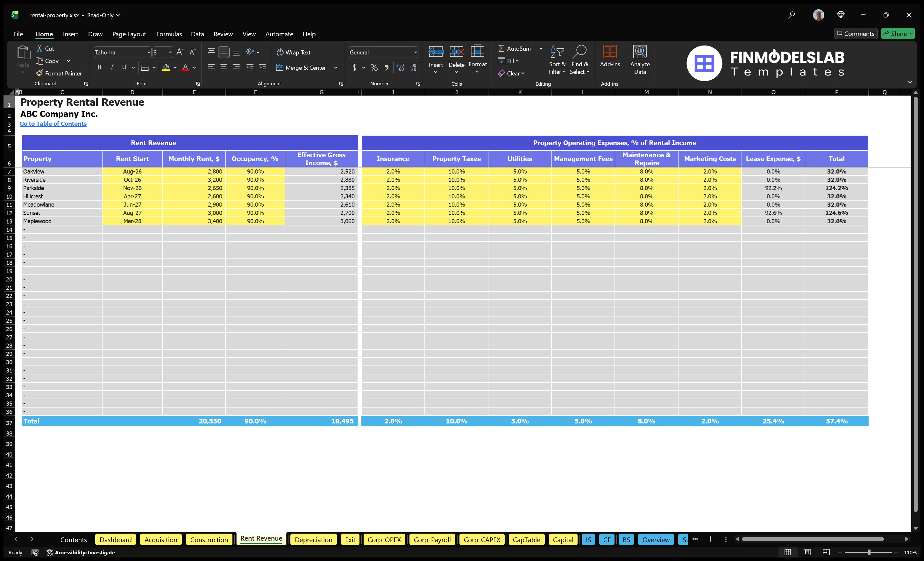Click the Orientation text angle icon
This screenshot has height=561, width=924.
[x=250, y=52]
